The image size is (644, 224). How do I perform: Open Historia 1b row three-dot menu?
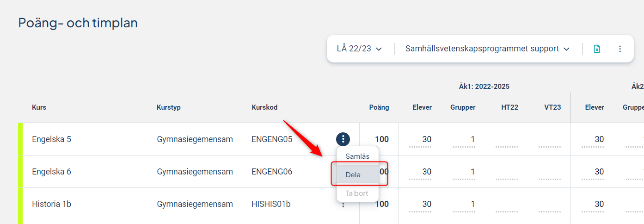343,204
